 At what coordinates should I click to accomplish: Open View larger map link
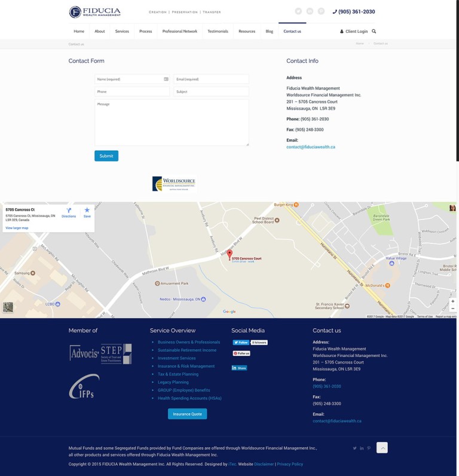(17, 228)
